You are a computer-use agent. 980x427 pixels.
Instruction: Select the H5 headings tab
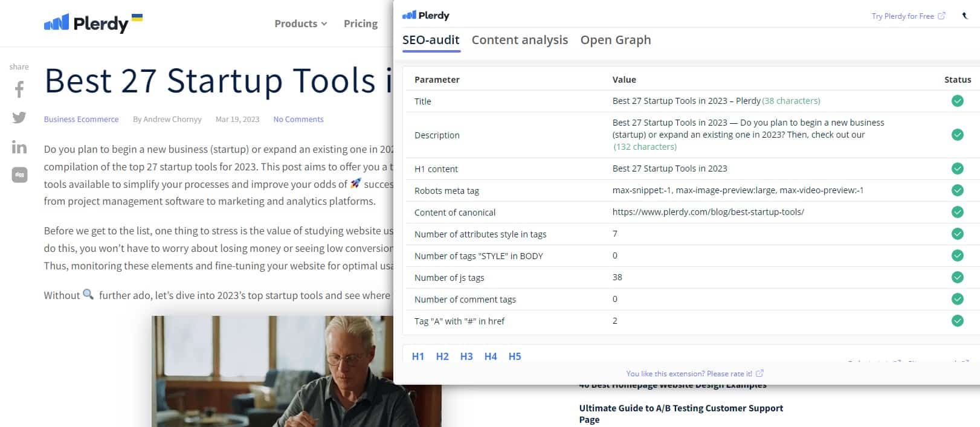515,356
